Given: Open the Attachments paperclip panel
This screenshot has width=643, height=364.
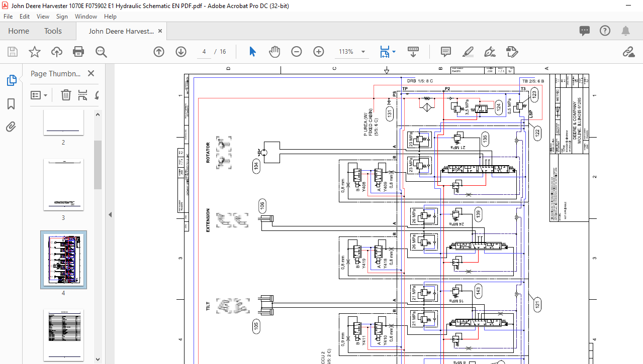Looking at the screenshot, I should (11, 127).
